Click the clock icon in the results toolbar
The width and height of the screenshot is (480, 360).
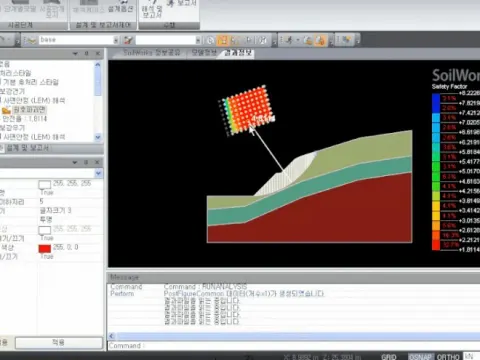(x=210, y=40)
